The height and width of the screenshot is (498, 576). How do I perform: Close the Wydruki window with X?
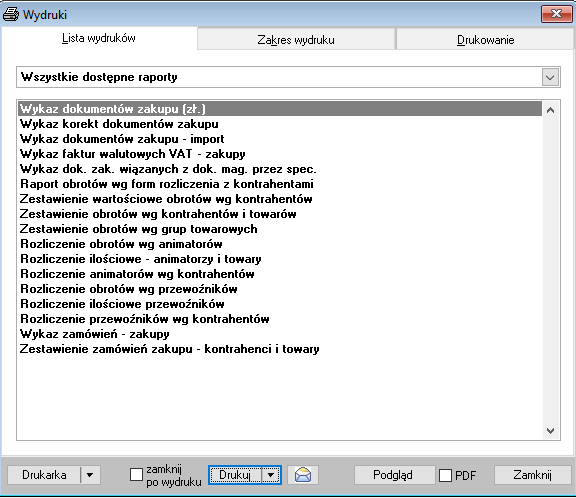(556, 14)
